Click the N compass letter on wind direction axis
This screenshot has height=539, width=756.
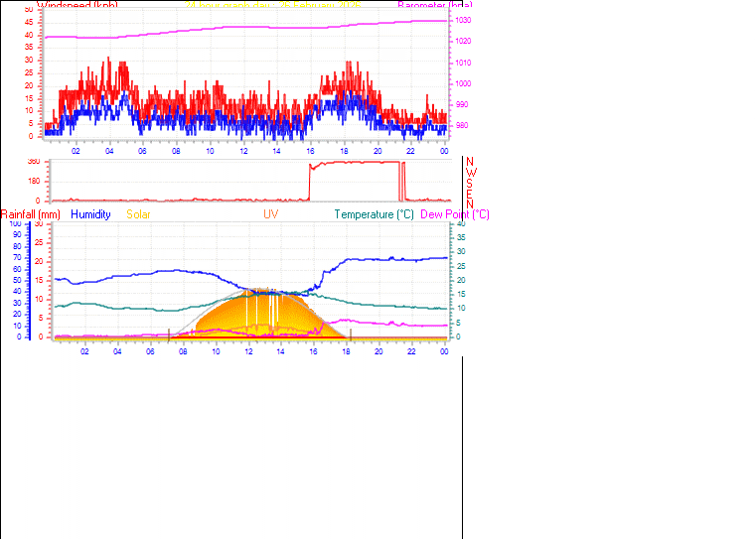(470, 162)
